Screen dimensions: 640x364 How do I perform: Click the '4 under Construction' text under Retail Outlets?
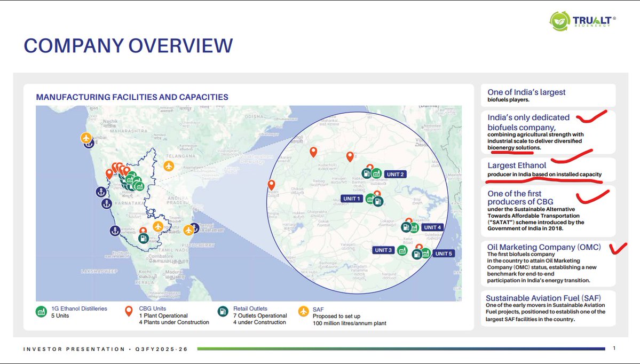point(259,322)
